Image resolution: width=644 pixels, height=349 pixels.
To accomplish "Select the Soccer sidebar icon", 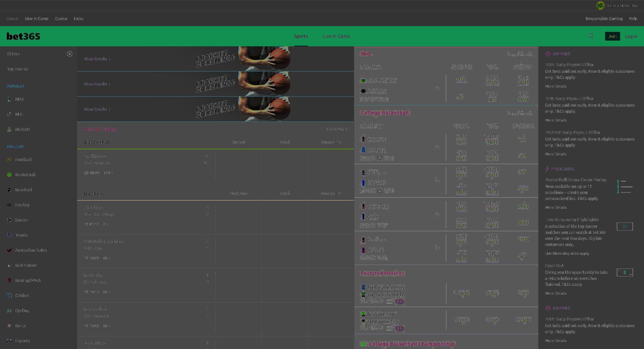I will [x=9, y=220].
